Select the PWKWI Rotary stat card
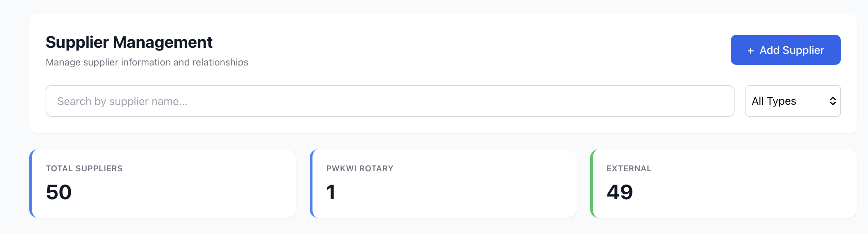 click(x=444, y=184)
